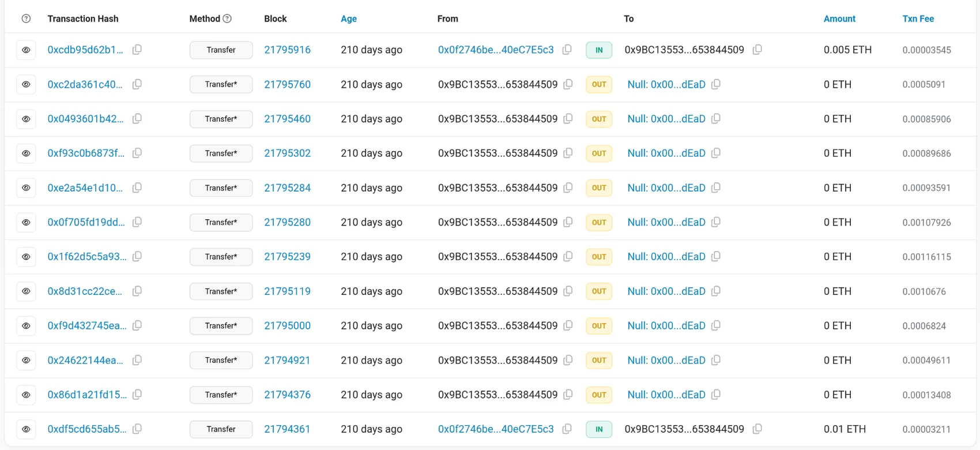Click the OUT badge in block 21794921 row
Image resolution: width=980 pixels, height=450 pixels.
coord(599,360)
